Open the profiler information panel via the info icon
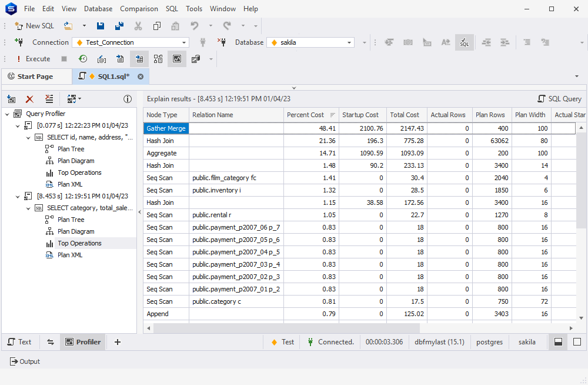Image resolution: width=588 pixels, height=385 pixels. coord(128,99)
